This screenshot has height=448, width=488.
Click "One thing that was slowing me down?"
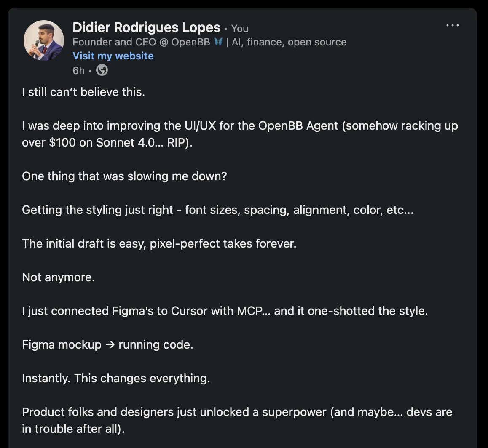tap(124, 176)
